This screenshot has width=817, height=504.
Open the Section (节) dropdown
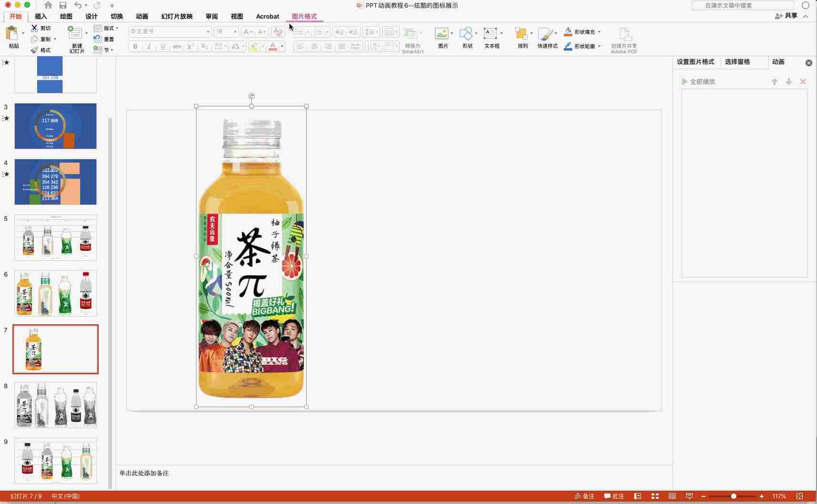click(x=103, y=50)
